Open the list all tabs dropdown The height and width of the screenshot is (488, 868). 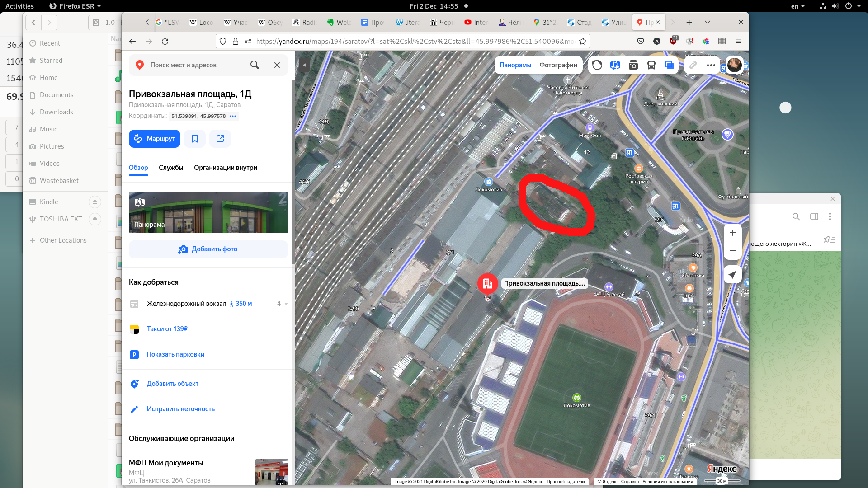click(x=708, y=22)
